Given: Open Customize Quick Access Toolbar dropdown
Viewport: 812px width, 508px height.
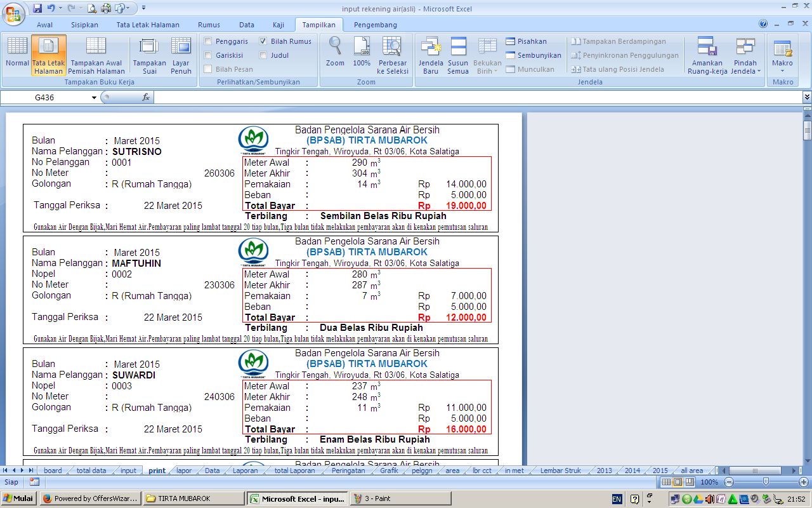Looking at the screenshot, I should 143,8.
